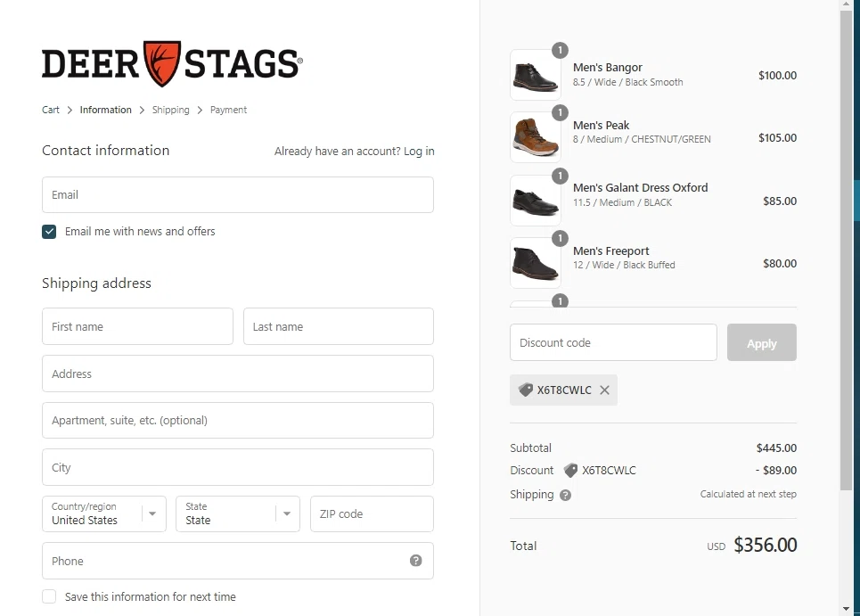Click the quantity badge on Men's Peak
The width and height of the screenshot is (860, 616).
pos(560,113)
